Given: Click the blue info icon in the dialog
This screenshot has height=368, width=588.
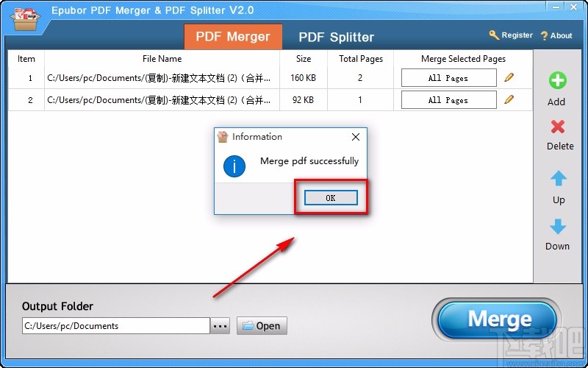Looking at the screenshot, I should click(234, 166).
